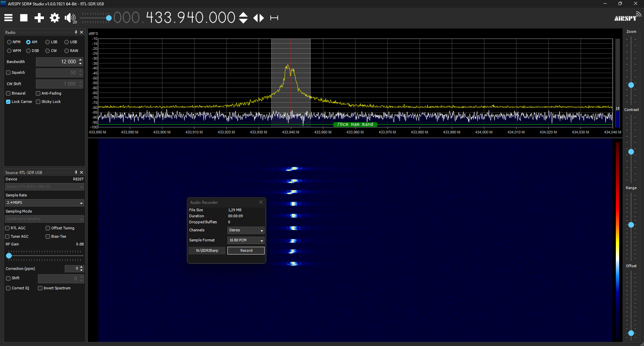Open the Sample Rate 2.4 MSPS dropdown

45,203
